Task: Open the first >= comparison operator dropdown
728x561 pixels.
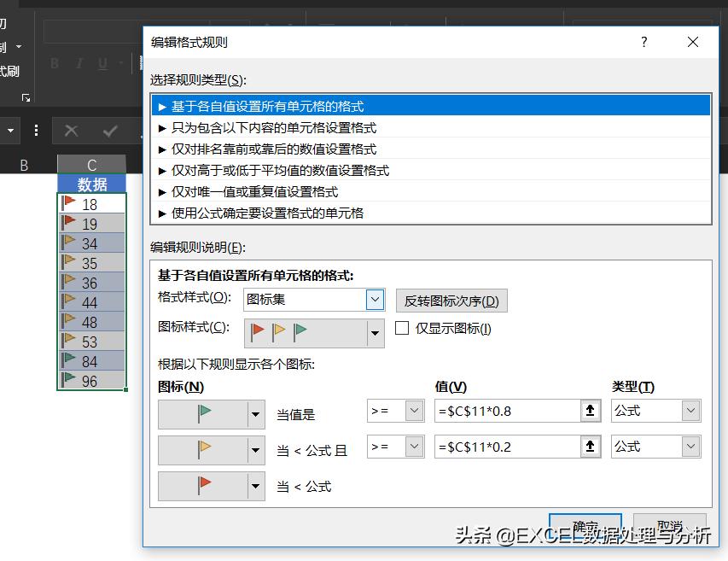Action: [x=415, y=411]
